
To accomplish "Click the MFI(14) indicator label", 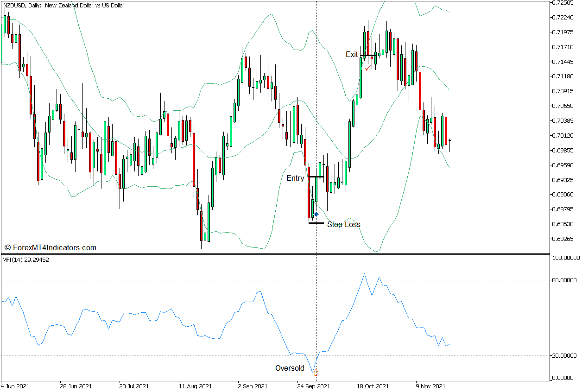I will pyautogui.click(x=26, y=260).
